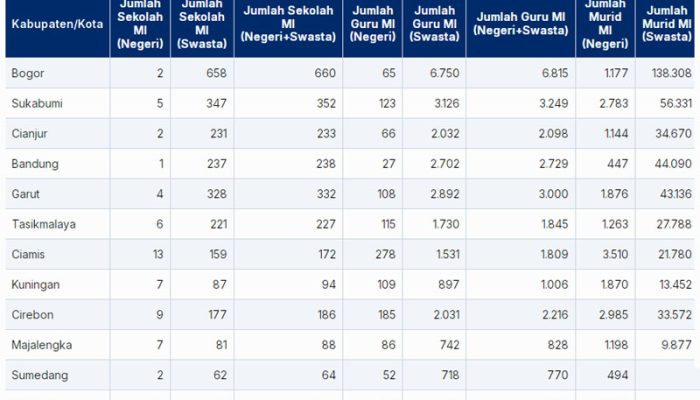Select the value 3.510 in Ciamis row
This screenshot has width=700, height=400.
tap(615, 254)
